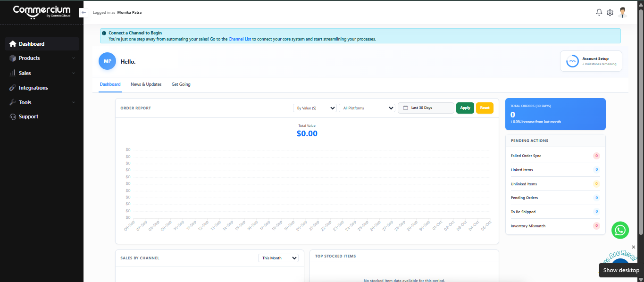Click the Integrations link icon
The image size is (644, 282).
(13, 88)
